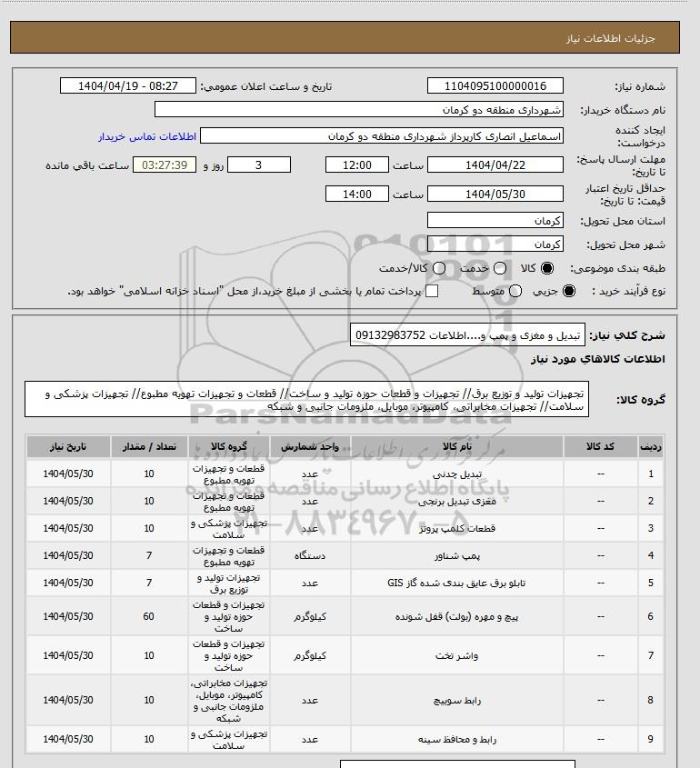Click the شماره نیاز field 1104095100000016
This screenshot has width=700, height=768.
(x=495, y=85)
